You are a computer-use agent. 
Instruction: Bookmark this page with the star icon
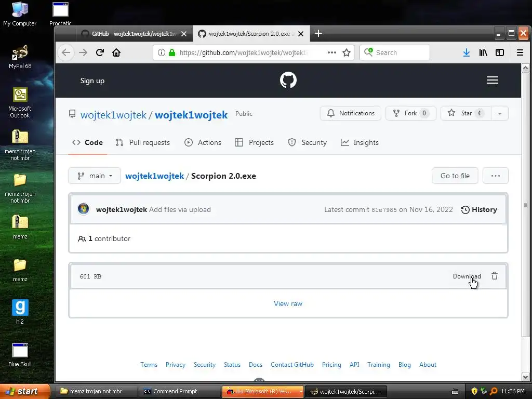click(x=347, y=52)
